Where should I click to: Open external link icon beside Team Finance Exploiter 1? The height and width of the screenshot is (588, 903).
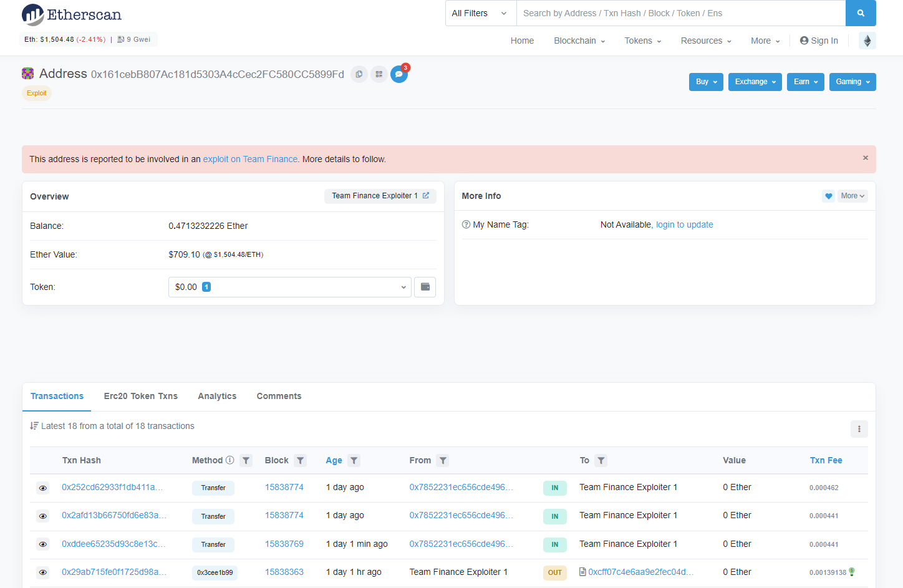coord(426,196)
